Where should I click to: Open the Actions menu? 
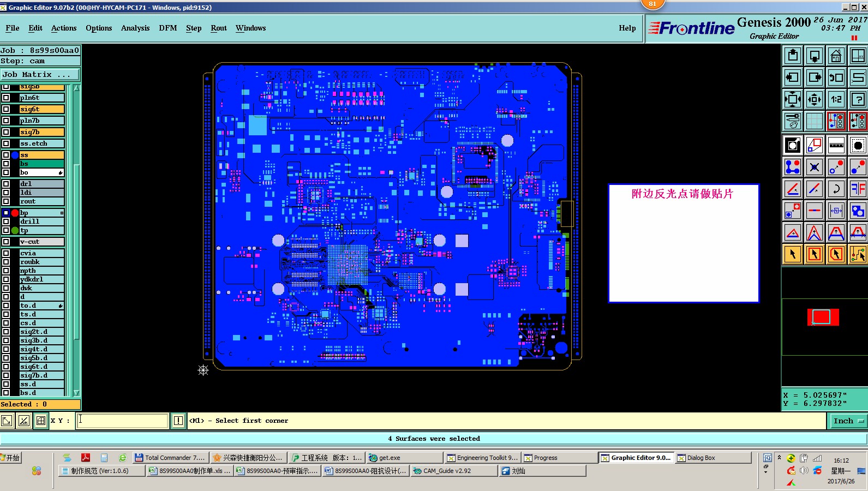64,28
